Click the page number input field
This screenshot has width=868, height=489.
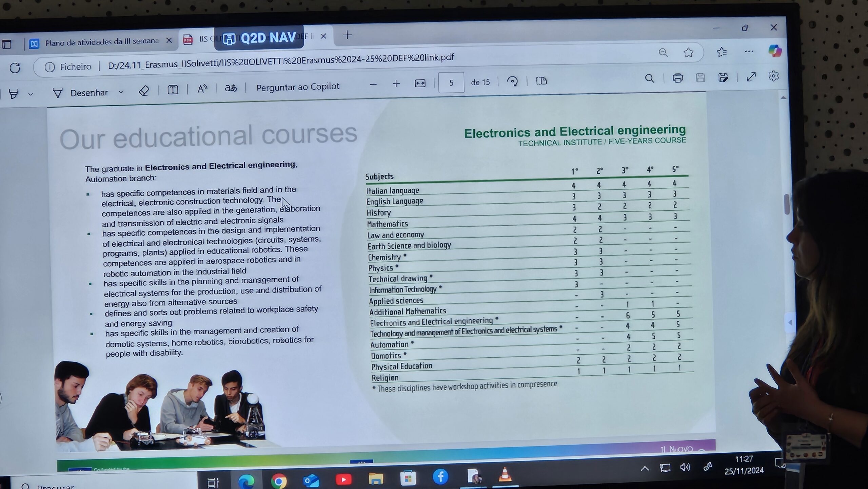click(451, 82)
